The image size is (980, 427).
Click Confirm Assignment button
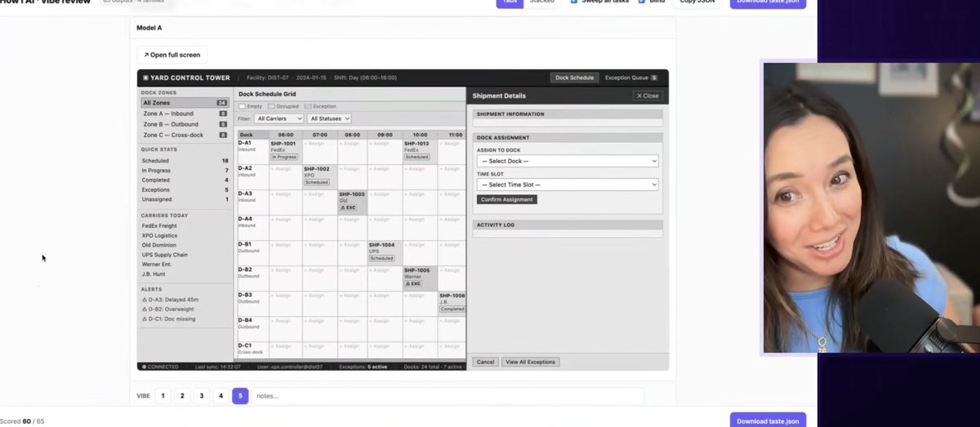coord(506,199)
